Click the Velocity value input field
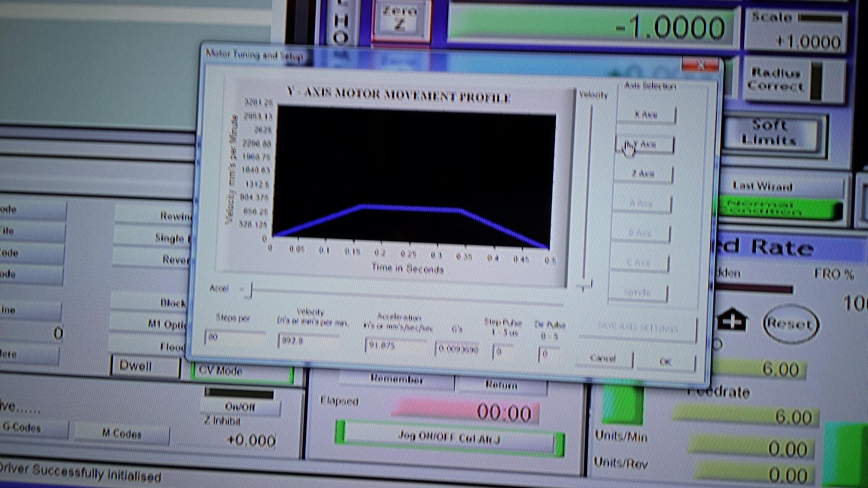The image size is (868, 488). tap(308, 341)
